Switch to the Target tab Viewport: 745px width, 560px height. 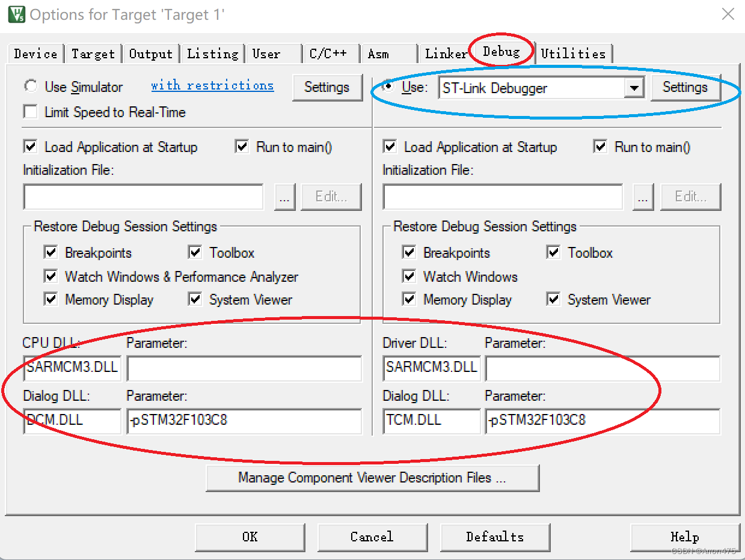(93, 54)
